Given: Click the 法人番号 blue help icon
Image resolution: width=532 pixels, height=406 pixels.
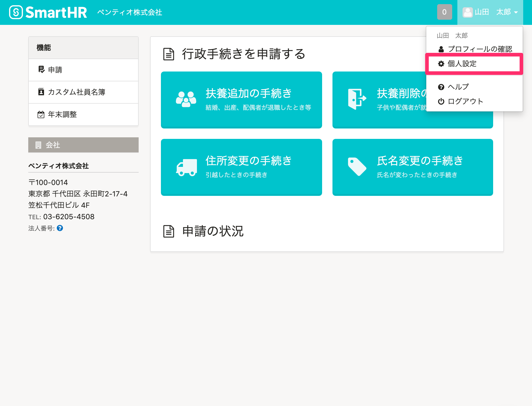Looking at the screenshot, I should coord(60,228).
